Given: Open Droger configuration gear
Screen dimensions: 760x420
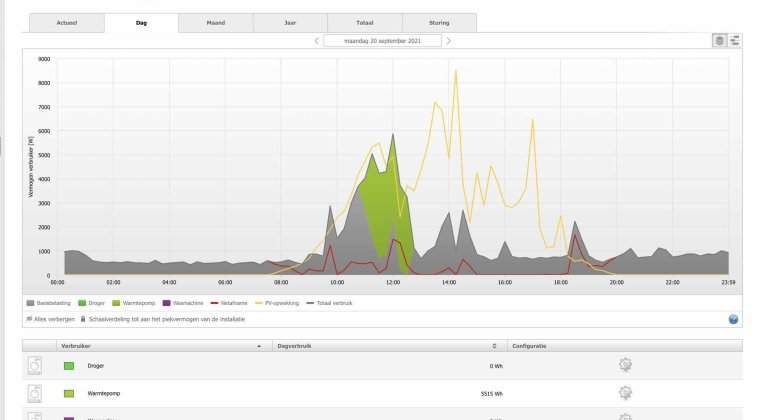Looking at the screenshot, I should click(625, 366).
